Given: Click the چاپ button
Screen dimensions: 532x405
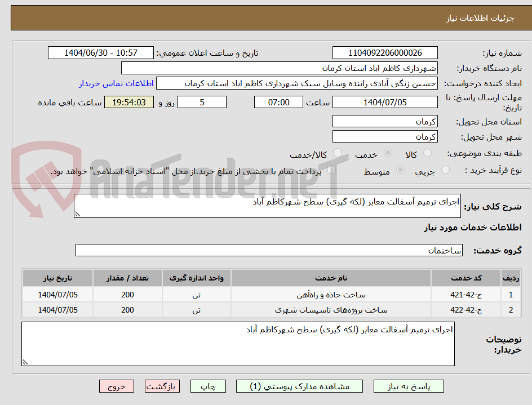Looking at the screenshot, I should pyautogui.click(x=208, y=386).
